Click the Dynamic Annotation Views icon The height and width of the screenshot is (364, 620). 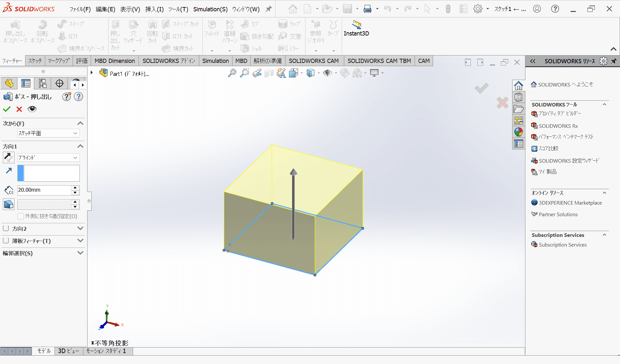click(x=281, y=73)
